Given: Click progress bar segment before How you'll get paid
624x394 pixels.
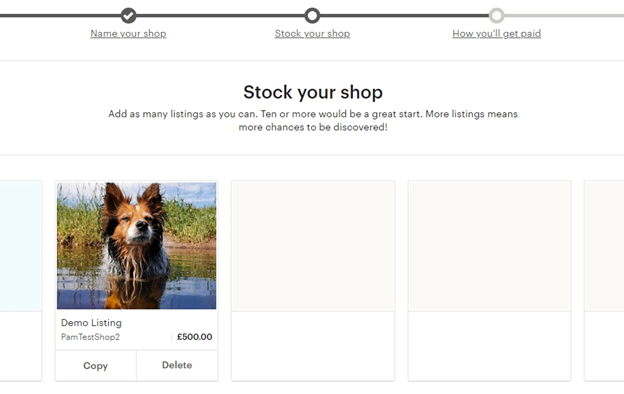Looking at the screenshot, I should [404, 16].
